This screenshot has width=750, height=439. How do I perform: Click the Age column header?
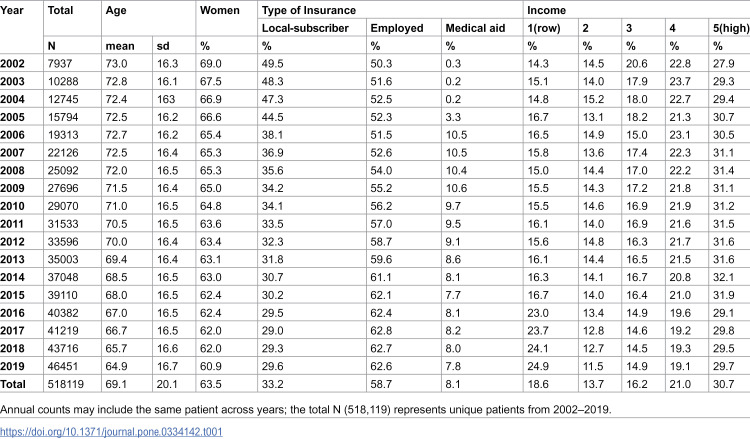point(116,10)
